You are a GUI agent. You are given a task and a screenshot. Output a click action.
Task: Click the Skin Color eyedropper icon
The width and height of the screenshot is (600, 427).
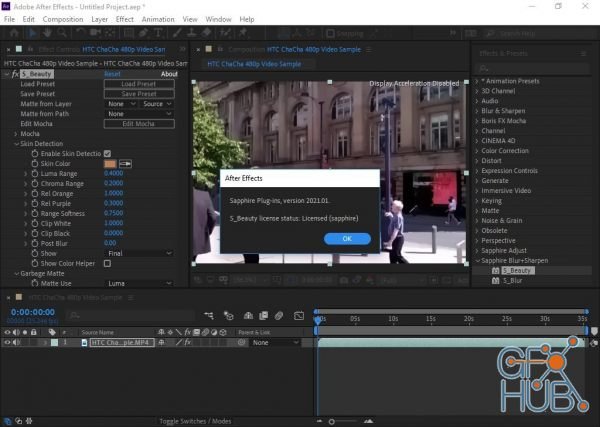[125, 164]
